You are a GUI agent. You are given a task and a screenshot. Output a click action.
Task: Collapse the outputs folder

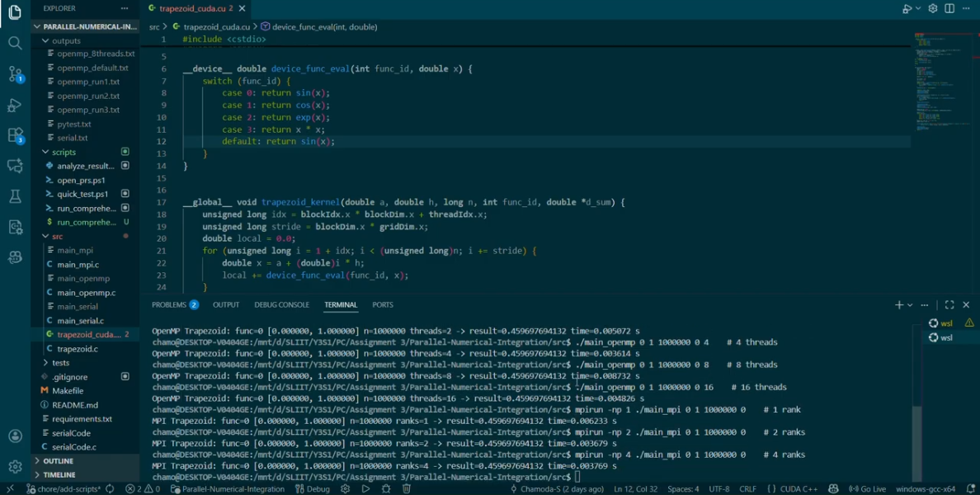pyautogui.click(x=66, y=40)
